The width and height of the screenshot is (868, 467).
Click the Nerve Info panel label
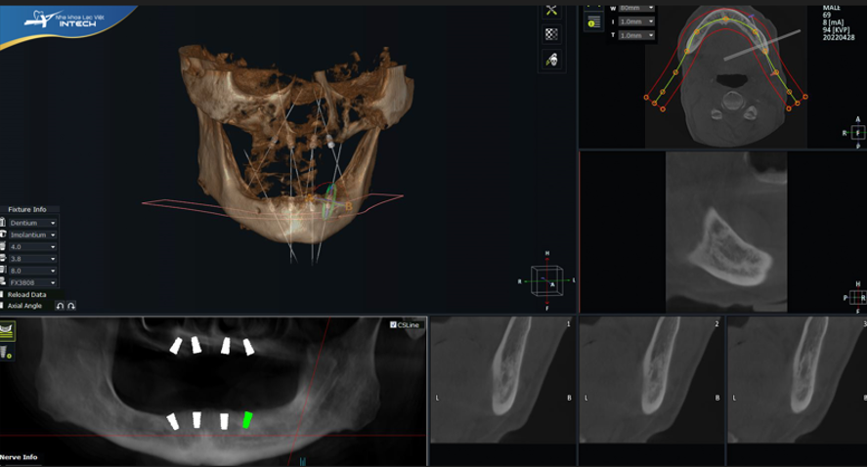click(x=20, y=457)
